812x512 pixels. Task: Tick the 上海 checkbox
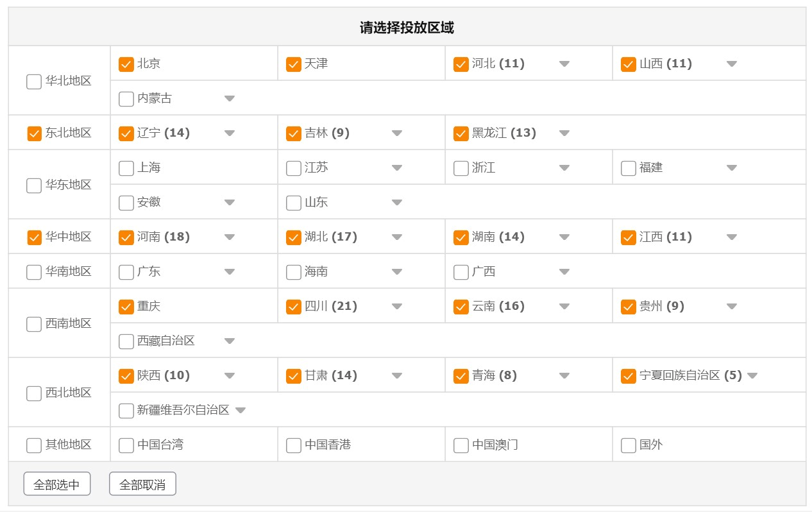tap(126, 168)
